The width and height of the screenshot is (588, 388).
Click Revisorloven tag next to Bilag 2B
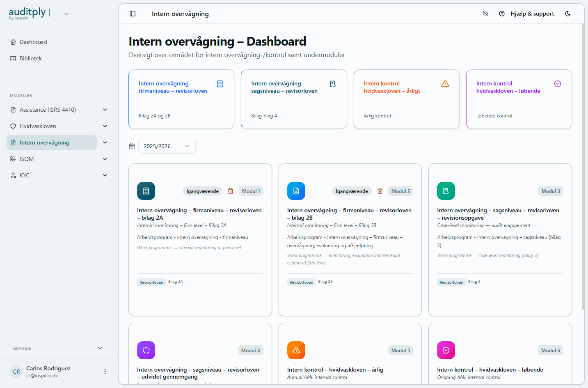302,282
